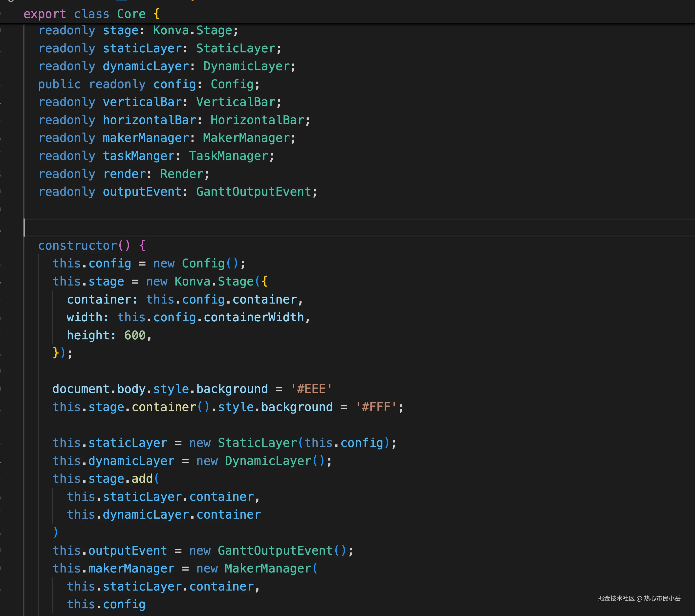Click the 'public' keyword before config
The width and height of the screenshot is (695, 616).
click(60, 84)
